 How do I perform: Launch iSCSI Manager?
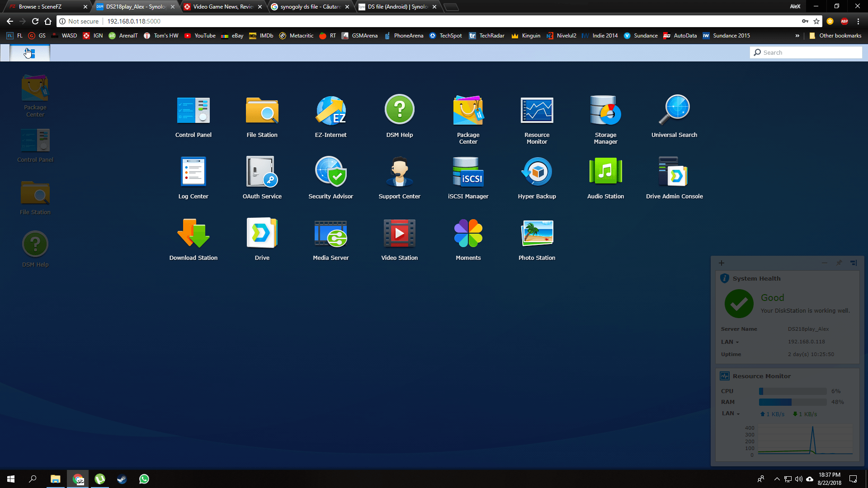pyautogui.click(x=468, y=172)
